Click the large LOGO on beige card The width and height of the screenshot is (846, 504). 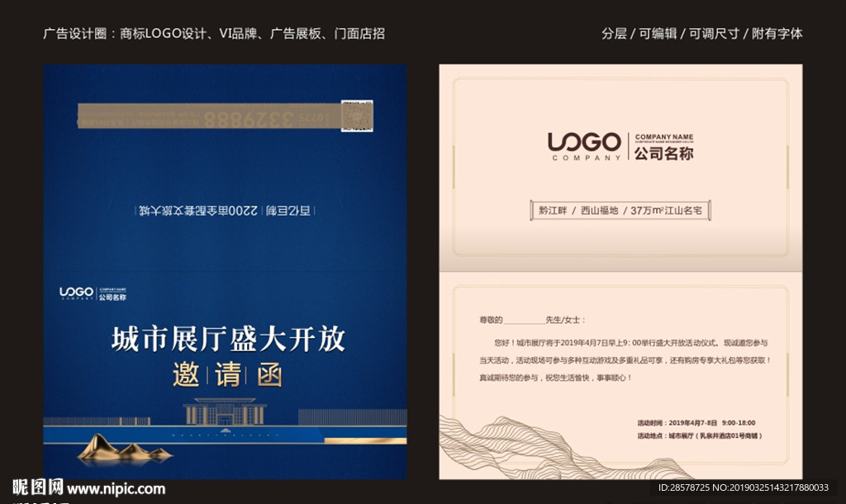(584, 146)
